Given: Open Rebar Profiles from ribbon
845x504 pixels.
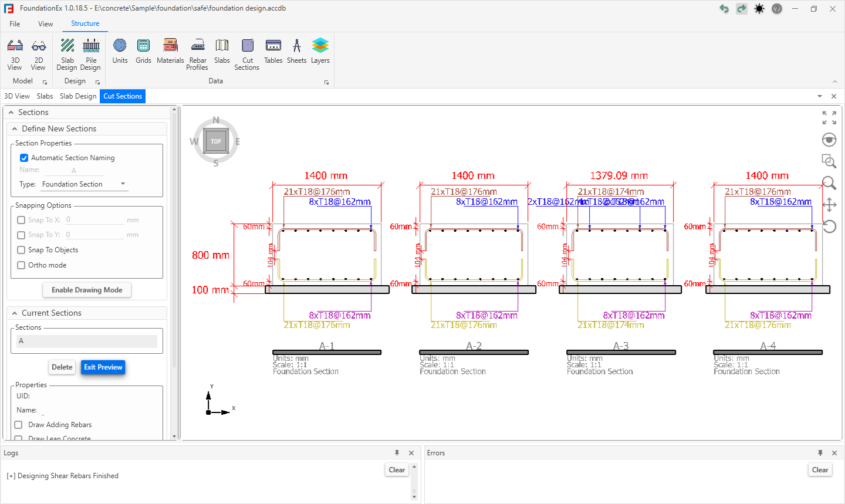Looking at the screenshot, I should pyautogui.click(x=198, y=54).
